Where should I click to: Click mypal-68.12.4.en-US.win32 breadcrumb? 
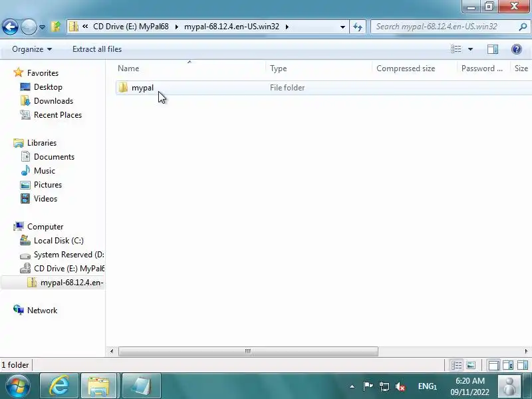point(231,27)
